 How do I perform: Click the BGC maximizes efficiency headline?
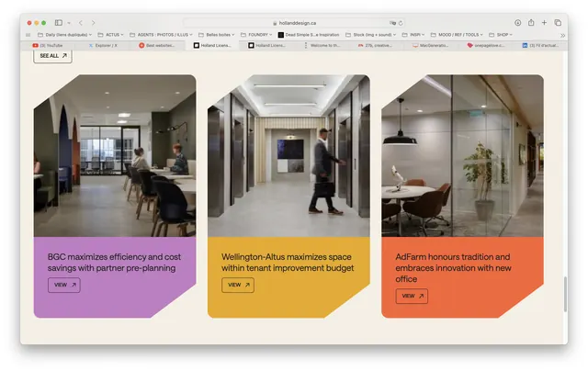click(x=114, y=263)
